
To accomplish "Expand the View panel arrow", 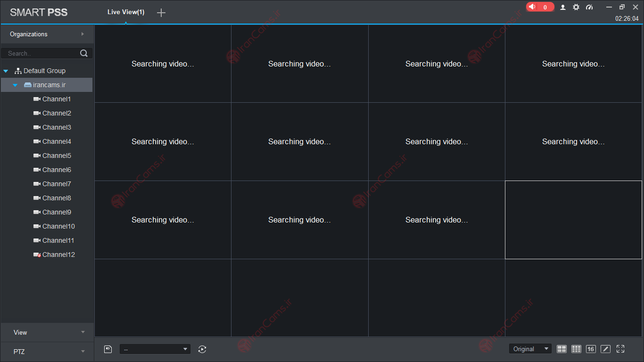I will pyautogui.click(x=83, y=332).
